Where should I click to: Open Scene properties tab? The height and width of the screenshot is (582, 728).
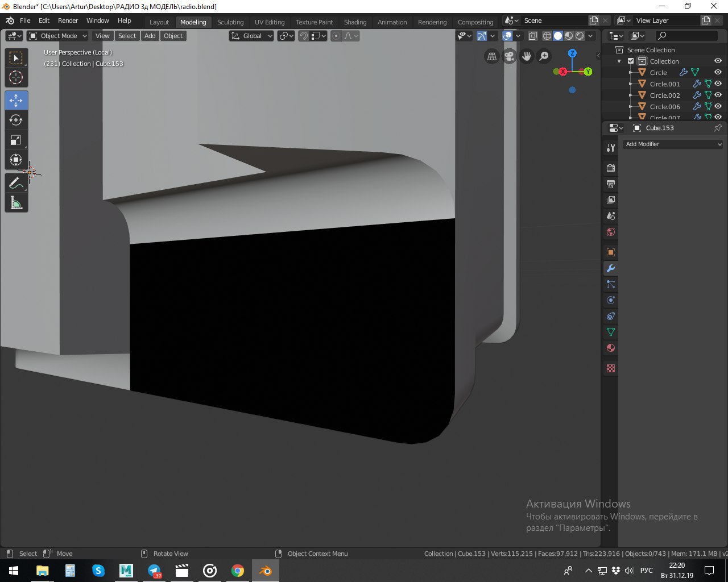tap(611, 216)
